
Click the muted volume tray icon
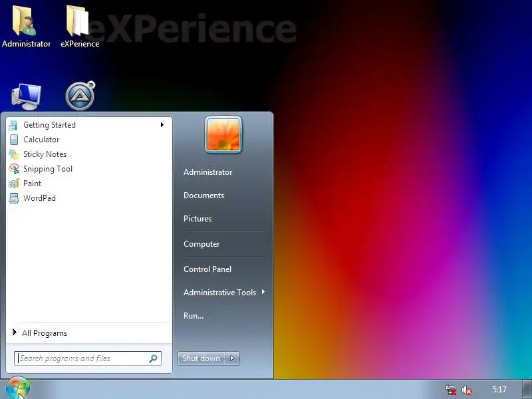point(467,390)
